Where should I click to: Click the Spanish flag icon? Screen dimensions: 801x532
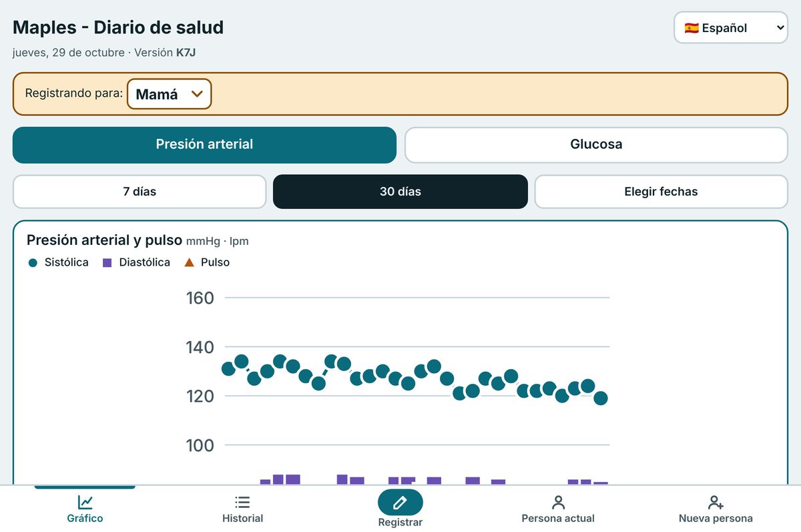(692, 28)
